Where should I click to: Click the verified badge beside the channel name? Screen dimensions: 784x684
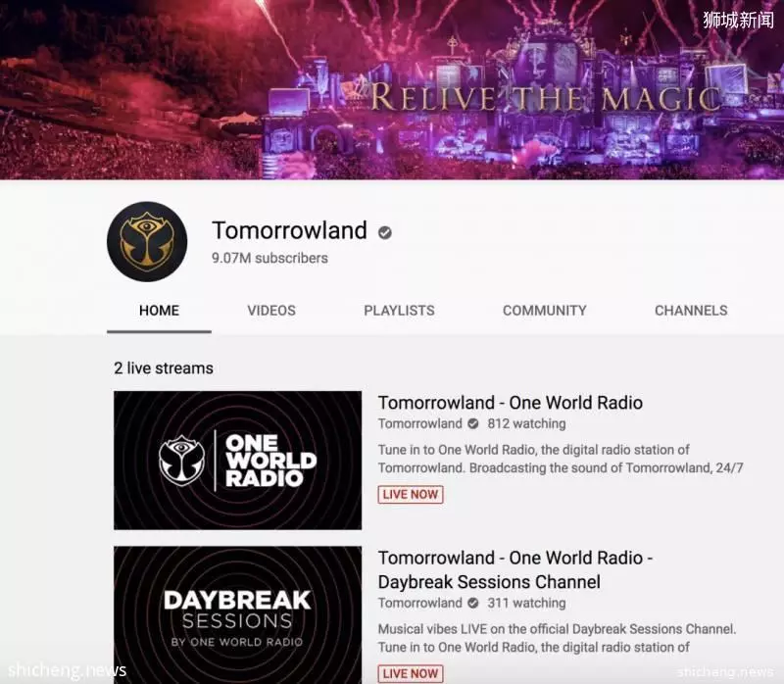click(384, 232)
